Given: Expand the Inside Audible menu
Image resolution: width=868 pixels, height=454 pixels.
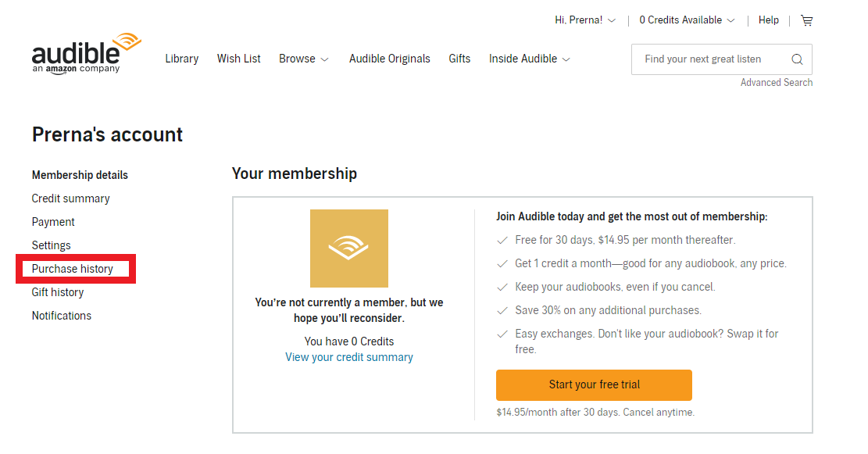Looking at the screenshot, I should click(x=529, y=59).
